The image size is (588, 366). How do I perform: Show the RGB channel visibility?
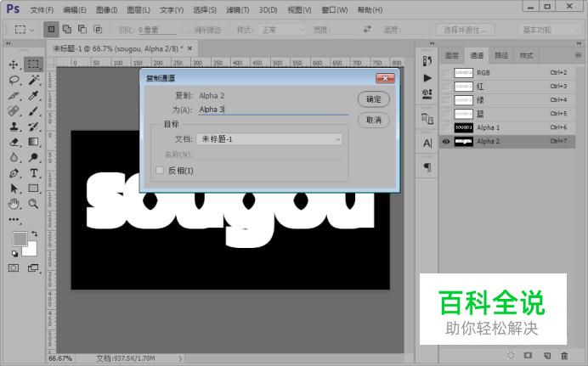[x=446, y=73]
